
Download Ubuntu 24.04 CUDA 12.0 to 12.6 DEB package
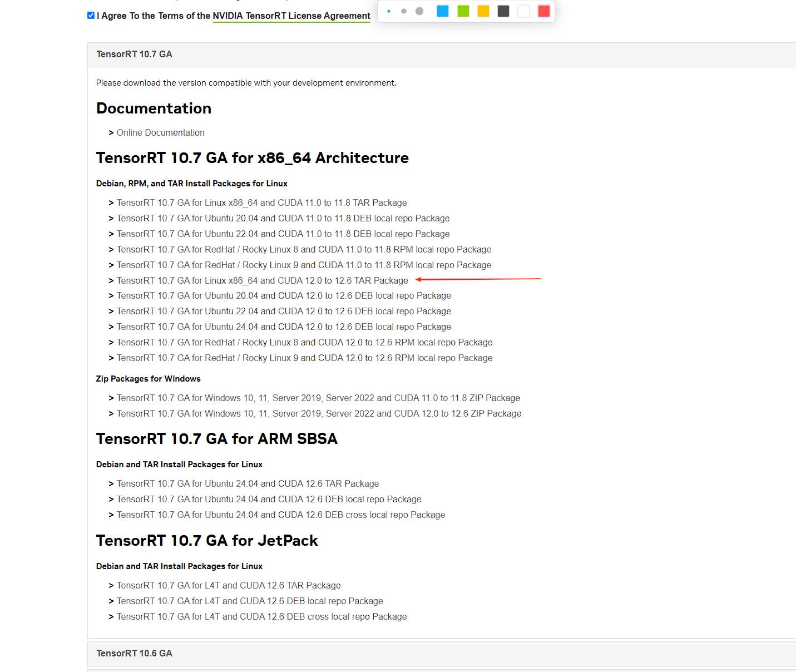click(284, 327)
